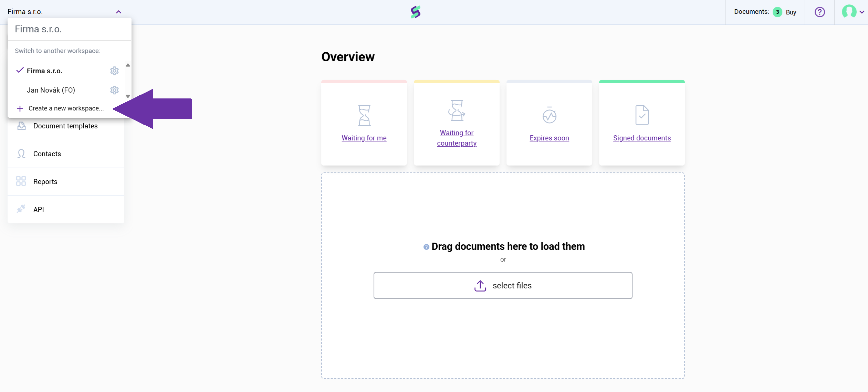Open API section in the sidebar
The image size is (868, 392).
coord(39,210)
